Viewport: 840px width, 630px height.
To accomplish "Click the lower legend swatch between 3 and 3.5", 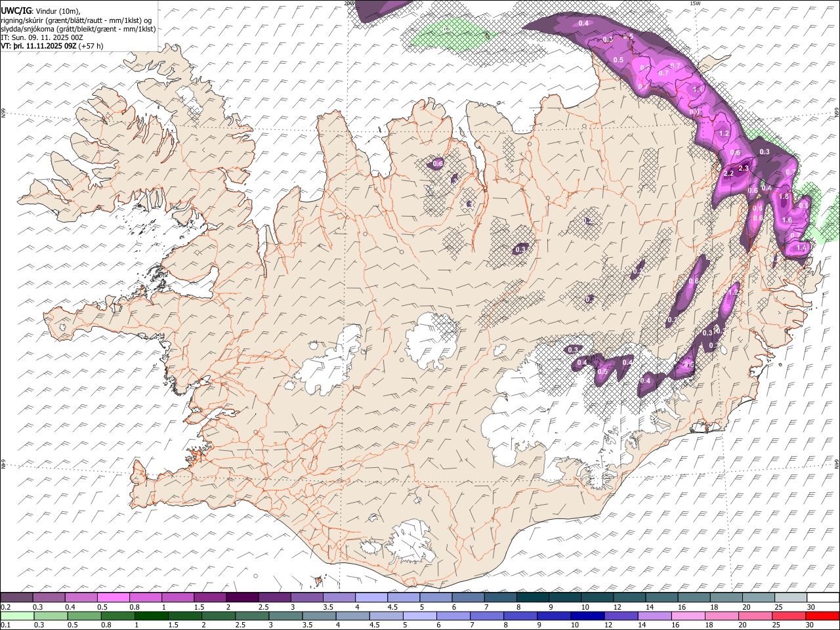I will (285, 616).
